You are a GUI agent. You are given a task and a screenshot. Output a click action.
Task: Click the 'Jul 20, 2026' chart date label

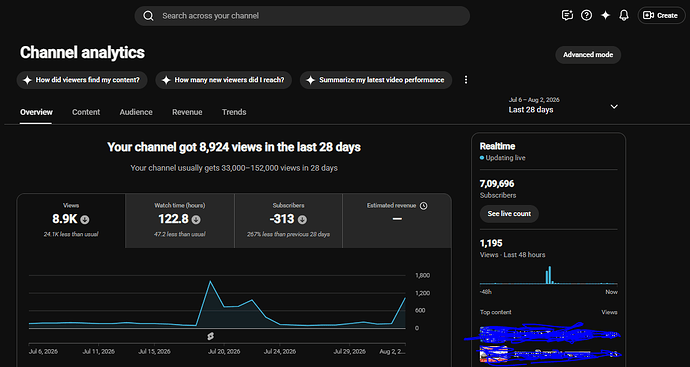pyautogui.click(x=225, y=352)
